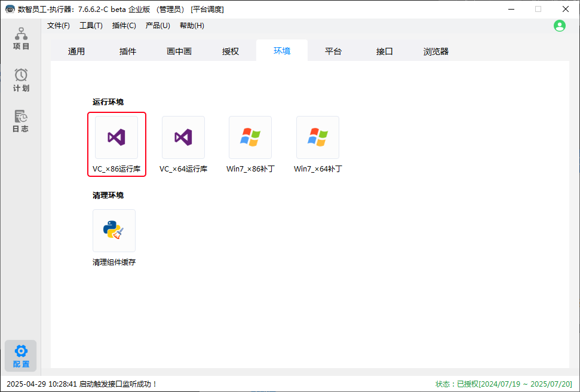Open the 帮助(H) menu

point(192,26)
